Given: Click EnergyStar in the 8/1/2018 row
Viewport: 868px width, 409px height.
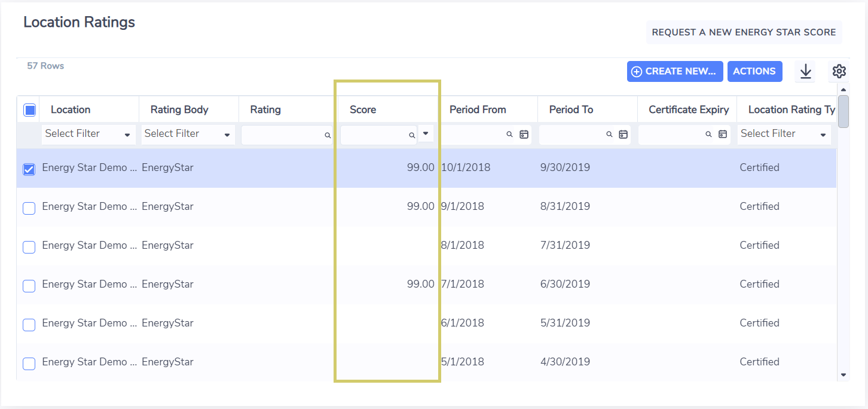Looking at the screenshot, I should pos(167,245).
